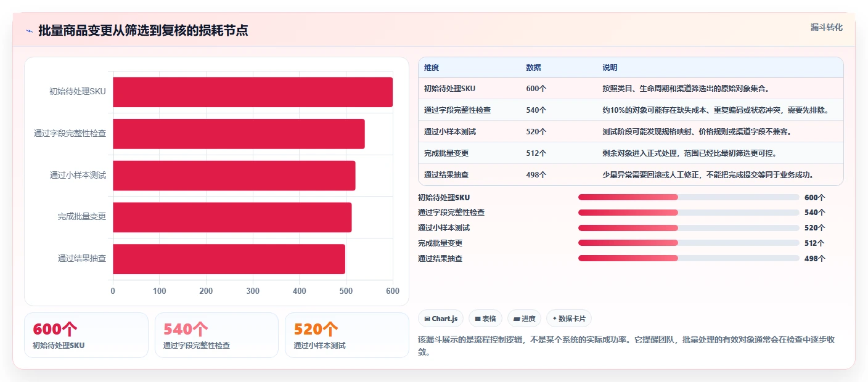The width and height of the screenshot is (868, 382).
Task: Select the 进度 tag chip
Action: click(525, 319)
